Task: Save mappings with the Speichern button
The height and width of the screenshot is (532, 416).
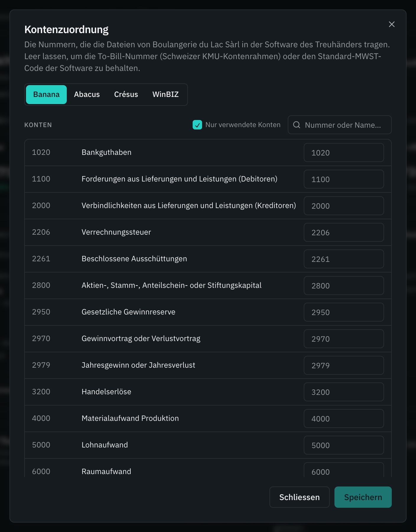Action: pos(363,497)
